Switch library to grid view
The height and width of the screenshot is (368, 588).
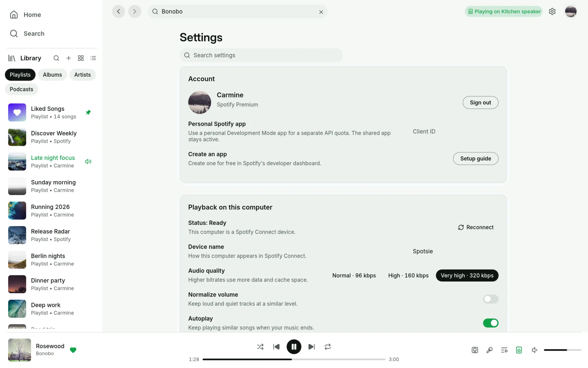[x=81, y=58]
